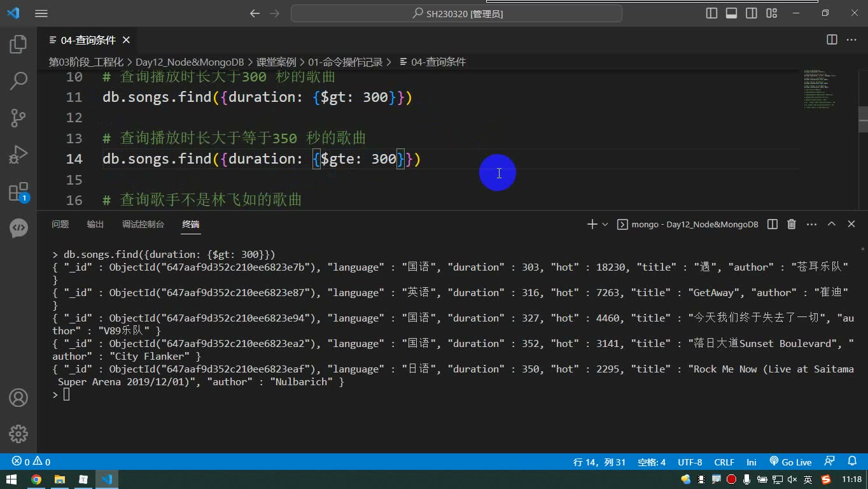Select the Ini language mode
Viewport: 868px width, 489px height.
coord(752,462)
